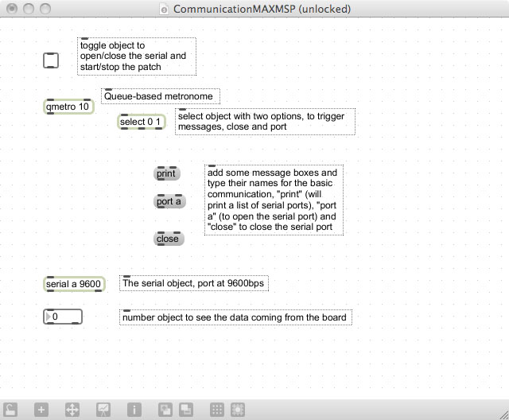Click the Queue-based metronome comment

(160, 96)
